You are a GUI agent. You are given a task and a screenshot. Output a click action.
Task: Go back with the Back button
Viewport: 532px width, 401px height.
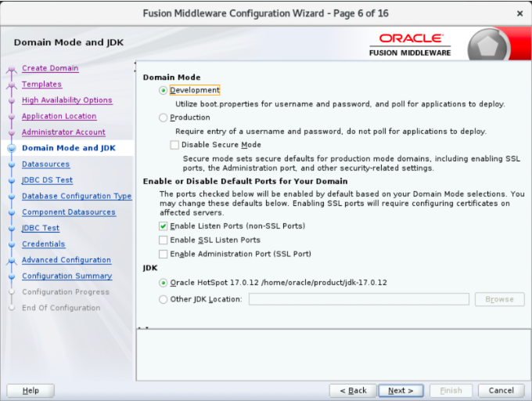pos(353,391)
